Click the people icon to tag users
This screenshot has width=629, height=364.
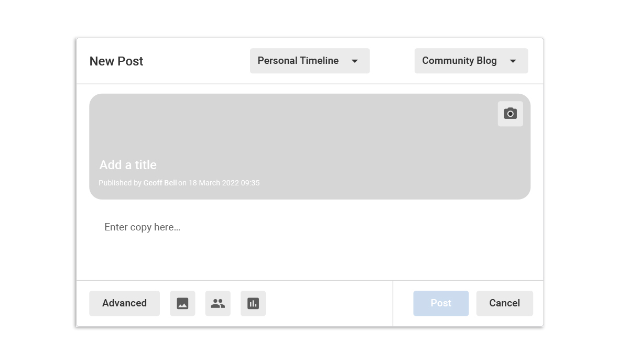[x=218, y=303]
